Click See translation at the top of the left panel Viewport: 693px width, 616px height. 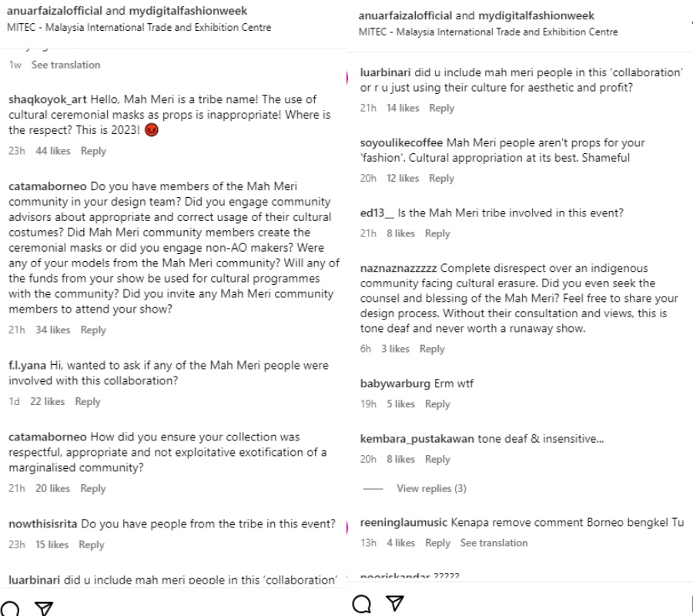(x=65, y=65)
